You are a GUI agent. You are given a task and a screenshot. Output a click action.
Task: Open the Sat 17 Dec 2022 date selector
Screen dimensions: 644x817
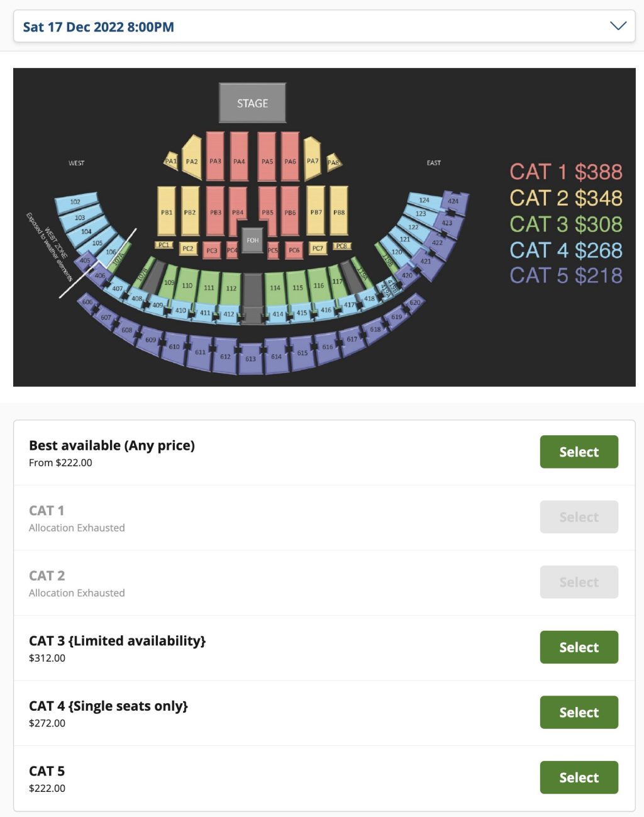click(98, 27)
